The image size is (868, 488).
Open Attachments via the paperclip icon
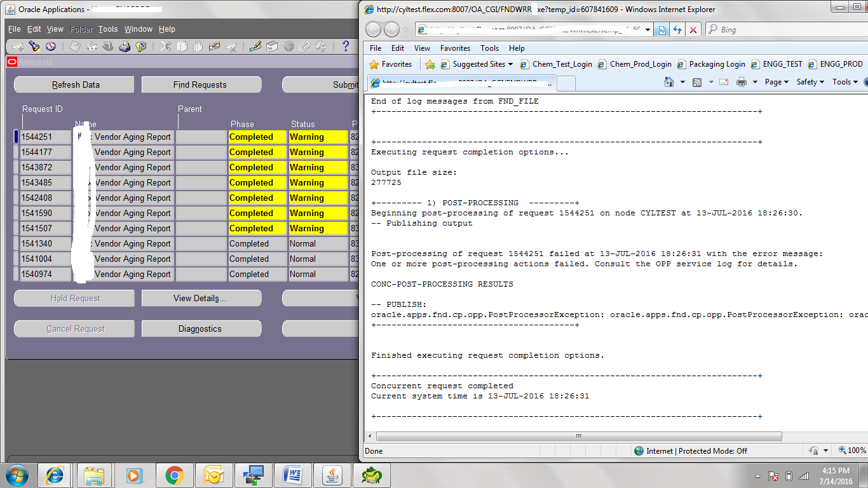pyautogui.click(x=303, y=46)
